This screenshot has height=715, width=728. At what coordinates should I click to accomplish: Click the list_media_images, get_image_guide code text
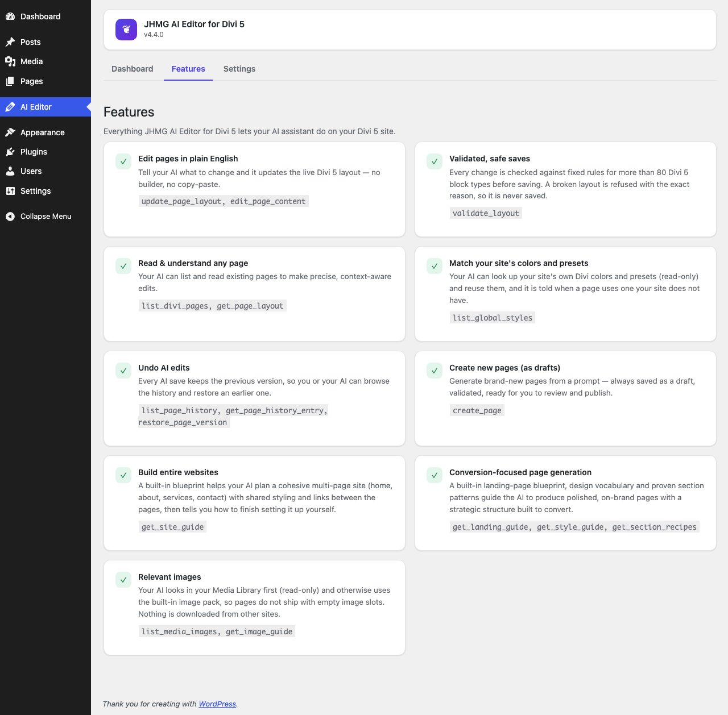217,631
